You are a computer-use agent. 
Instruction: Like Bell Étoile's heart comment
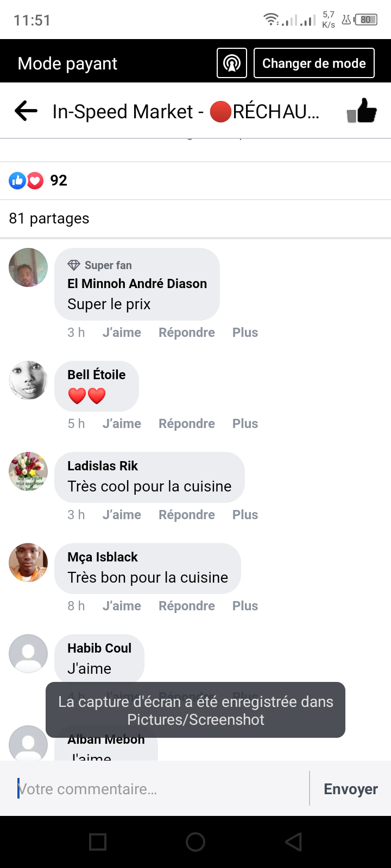pyautogui.click(x=122, y=424)
